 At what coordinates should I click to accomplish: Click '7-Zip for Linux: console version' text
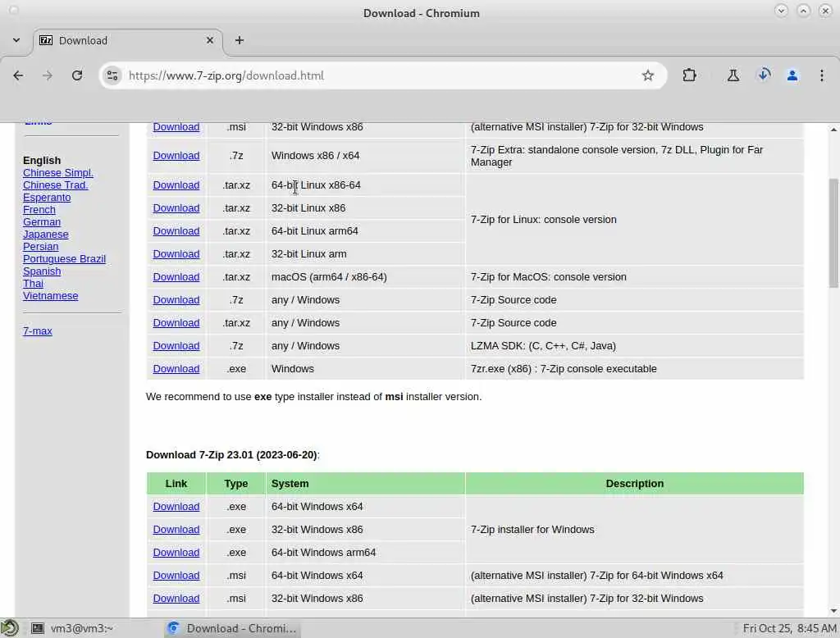click(543, 220)
